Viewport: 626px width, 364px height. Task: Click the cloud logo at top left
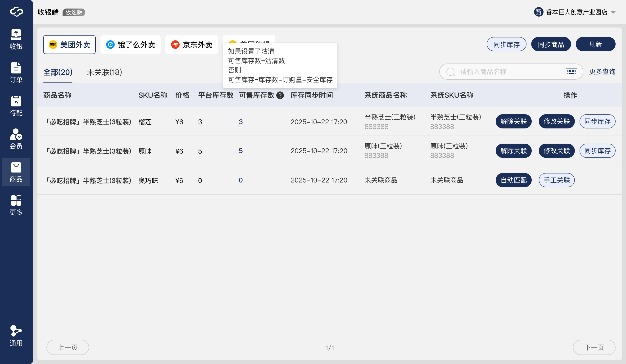point(16,12)
